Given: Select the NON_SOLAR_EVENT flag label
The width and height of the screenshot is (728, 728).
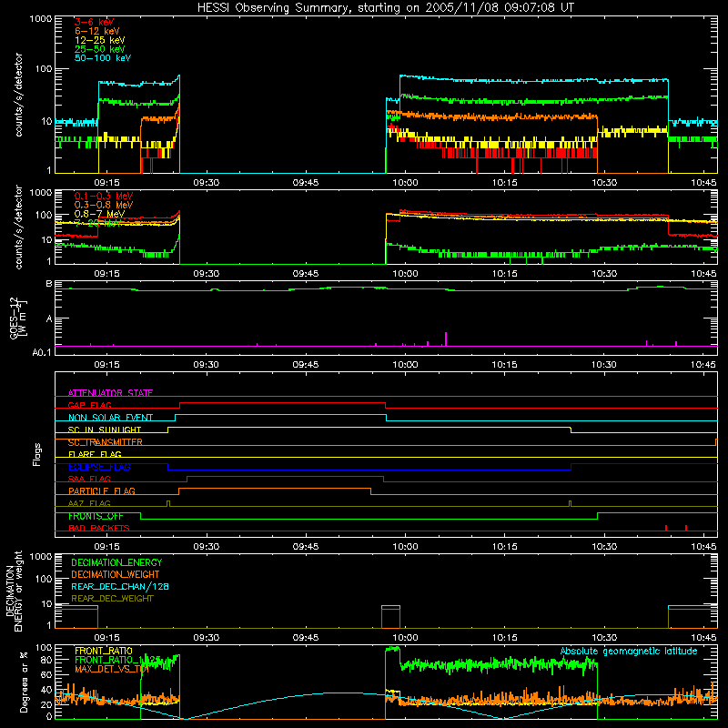Looking at the screenshot, I should pos(110,418).
